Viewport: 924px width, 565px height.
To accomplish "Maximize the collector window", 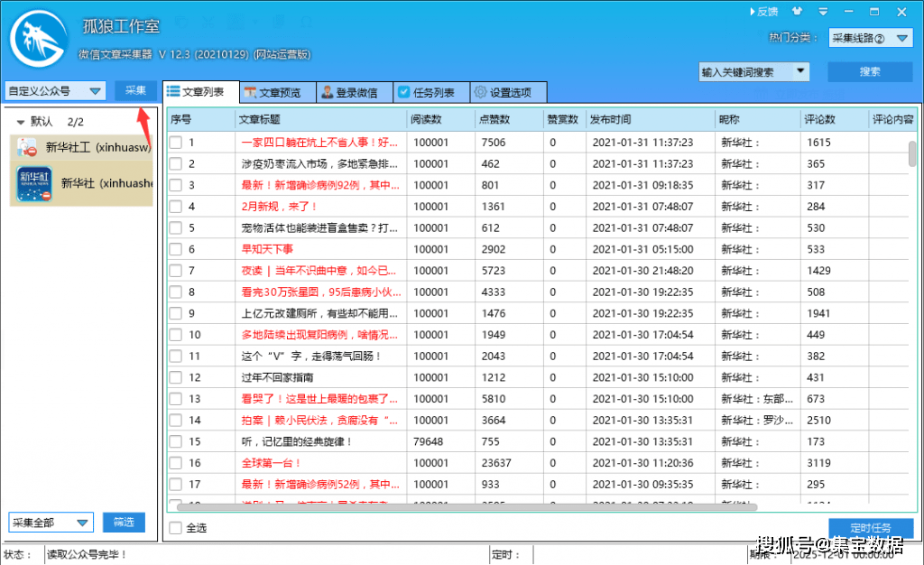I will (874, 11).
